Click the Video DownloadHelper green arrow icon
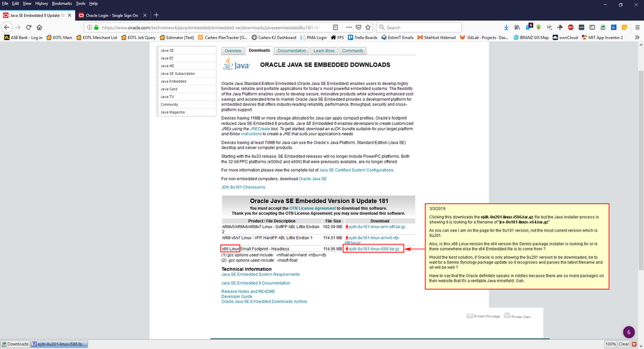 539,27
